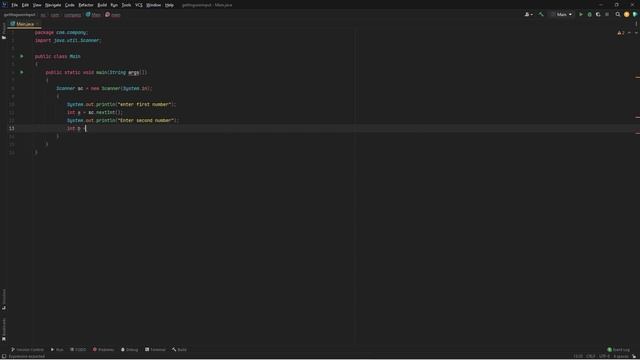Click the run gutter icon beside class Main
Screen dimensions: 640x360
click(22, 56)
